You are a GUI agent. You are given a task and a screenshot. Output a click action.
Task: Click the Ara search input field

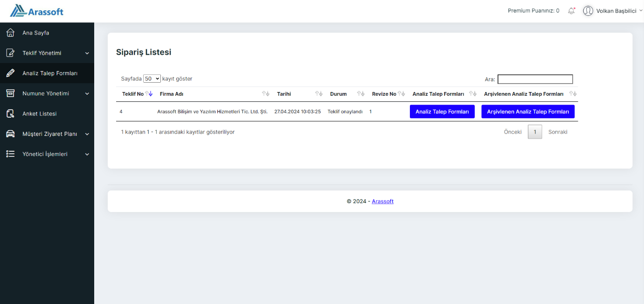click(x=535, y=79)
